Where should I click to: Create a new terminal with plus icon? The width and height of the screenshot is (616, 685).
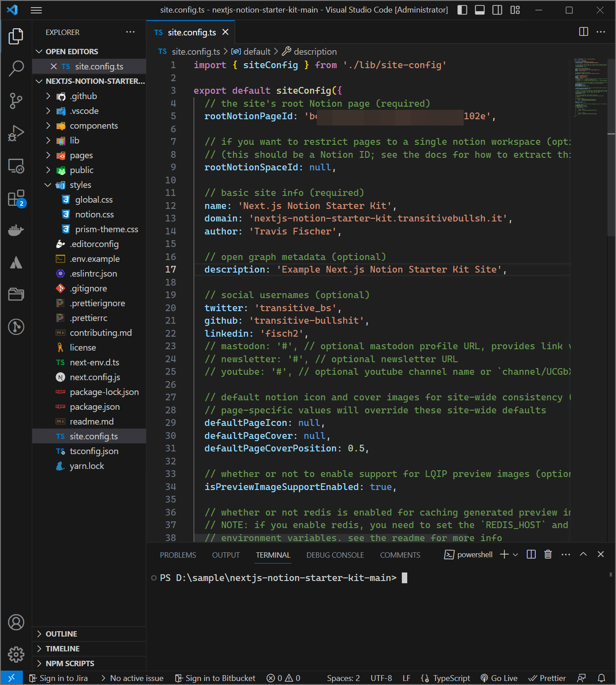pos(504,555)
